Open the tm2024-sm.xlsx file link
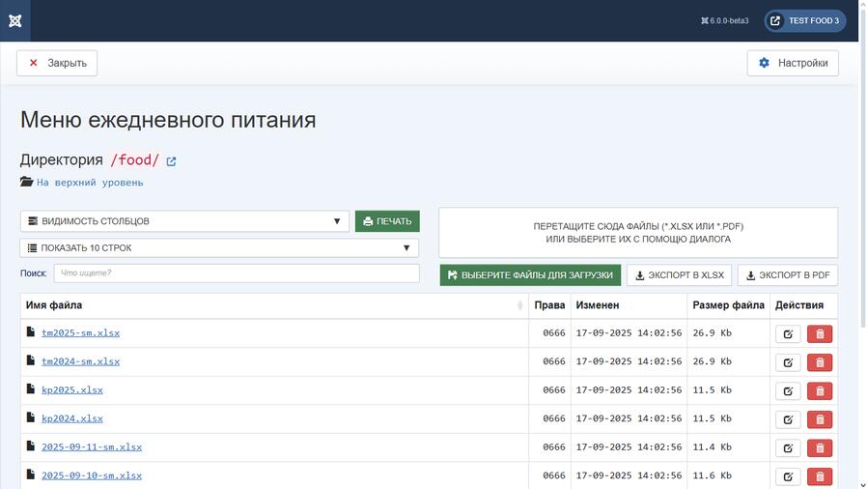Screen dimensions: 868x489 coord(81,361)
